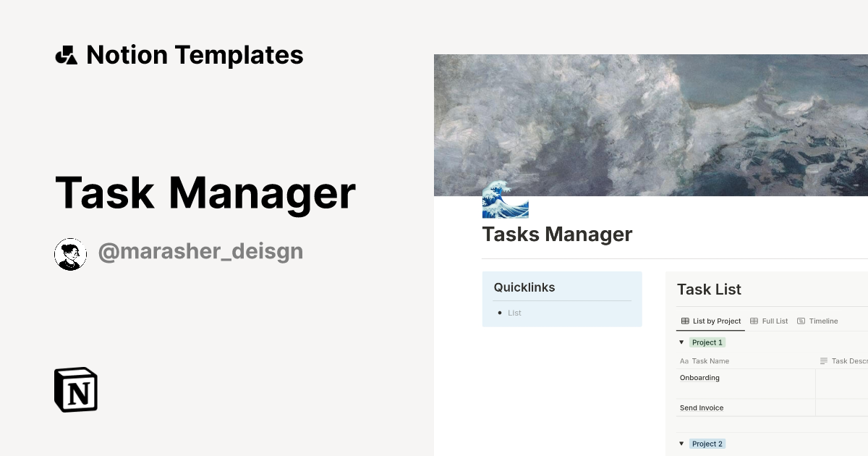This screenshot has height=456, width=868.
Task: Open the Send Invoice task
Action: point(702,408)
